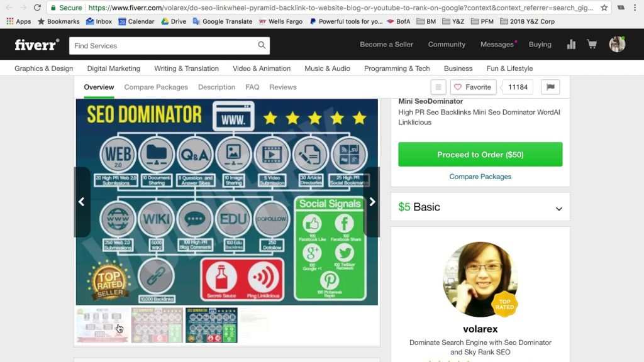Select the third dark blue gig thumbnail

pyautogui.click(x=211, y=325)
